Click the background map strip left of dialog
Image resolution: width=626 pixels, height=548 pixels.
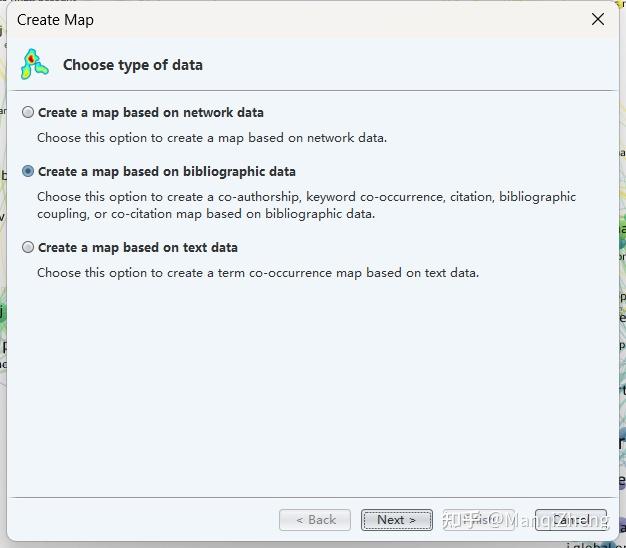pyautogui.click(x=3, y=300)
